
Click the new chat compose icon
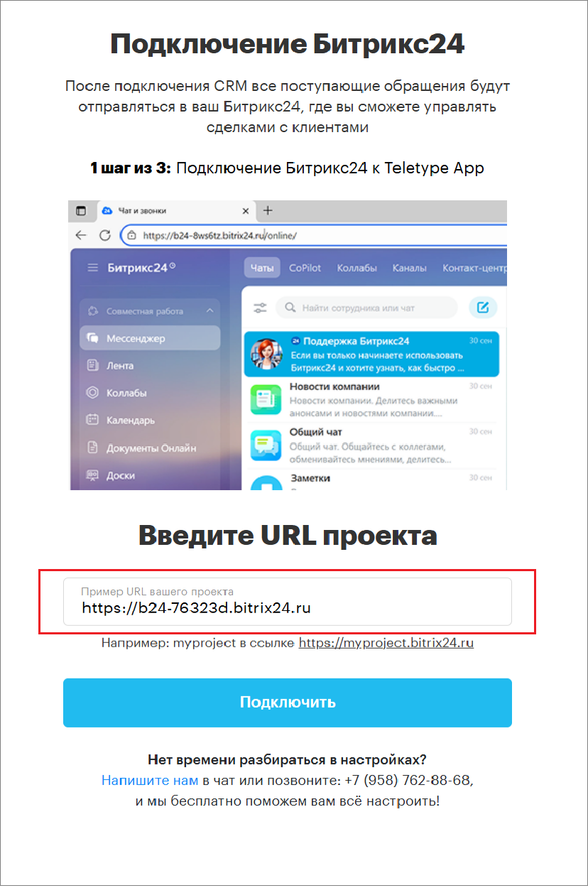(483, 308)
